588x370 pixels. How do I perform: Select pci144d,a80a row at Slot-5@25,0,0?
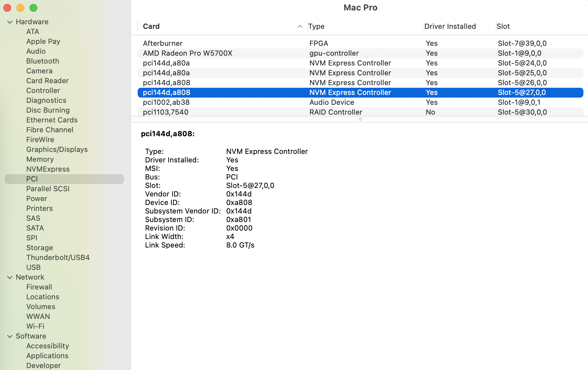(x=361, y=73)
